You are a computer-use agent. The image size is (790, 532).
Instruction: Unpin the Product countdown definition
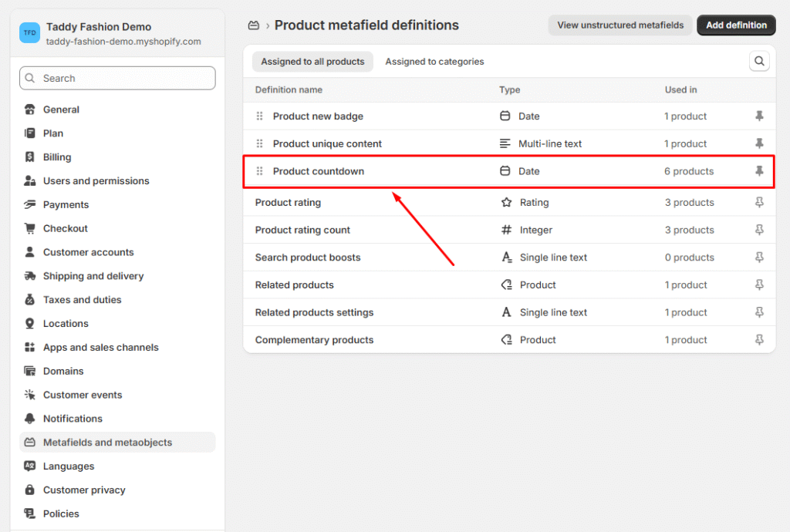tap(759, 171)
